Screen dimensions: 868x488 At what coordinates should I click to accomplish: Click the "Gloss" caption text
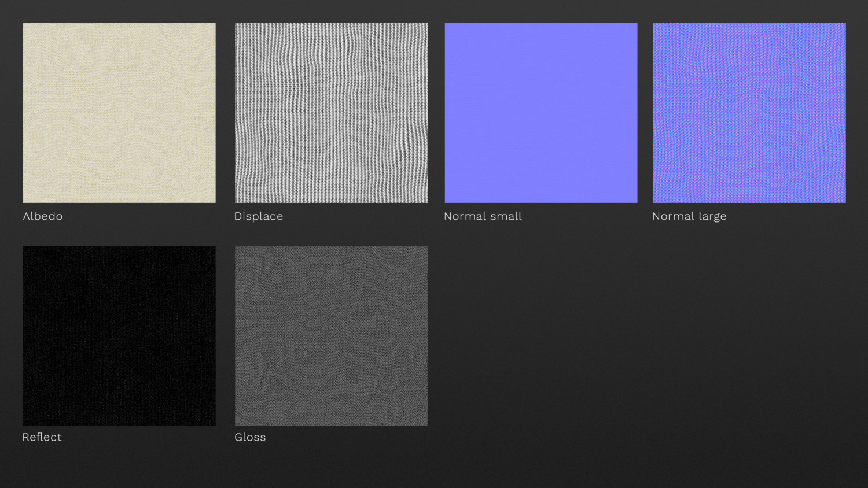pyautogui.click(x=250, y=437)
